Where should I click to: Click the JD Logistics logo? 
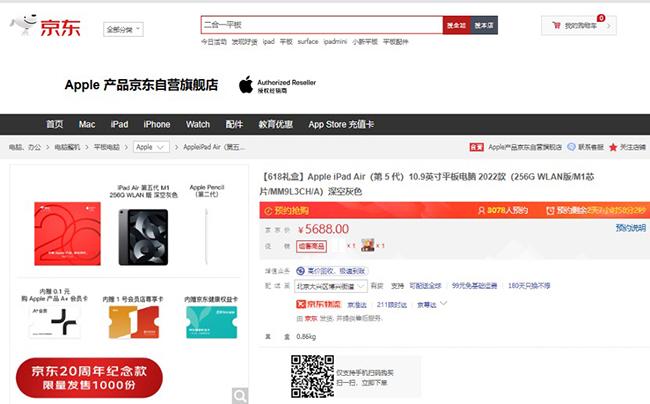pos(318,305)
